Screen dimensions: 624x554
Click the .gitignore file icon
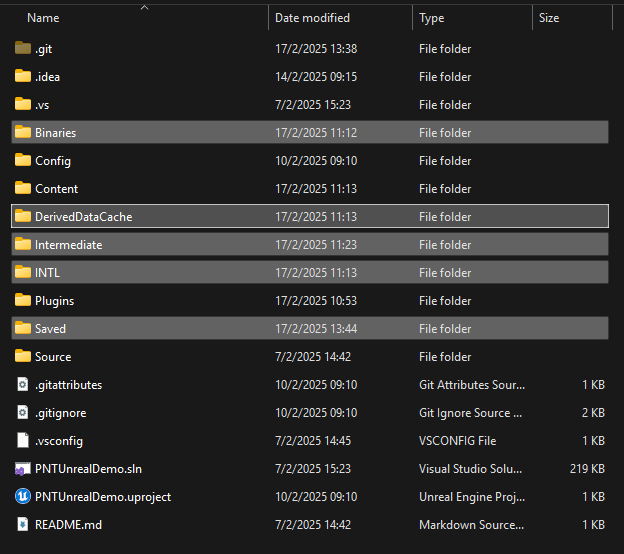tap(23, 412)
